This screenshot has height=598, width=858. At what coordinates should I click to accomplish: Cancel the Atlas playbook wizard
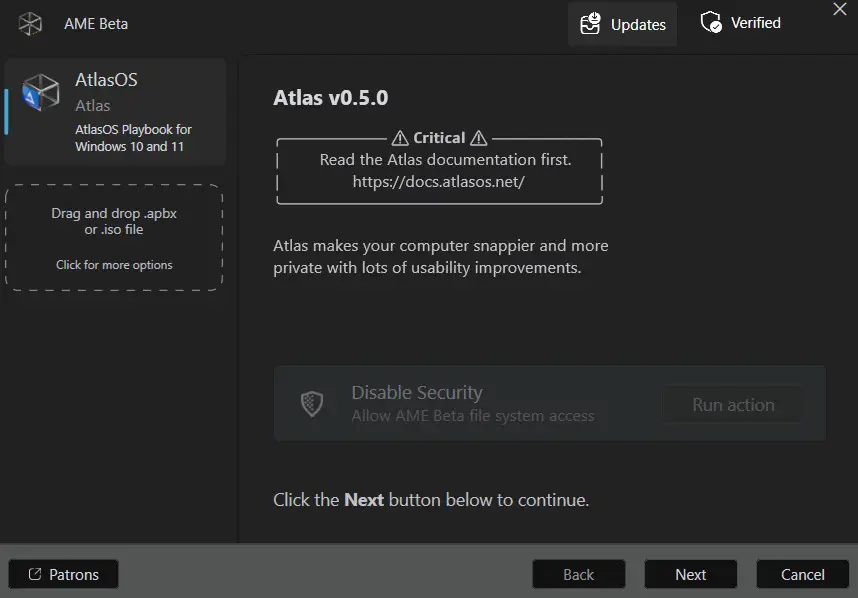(x=802, y=574)
